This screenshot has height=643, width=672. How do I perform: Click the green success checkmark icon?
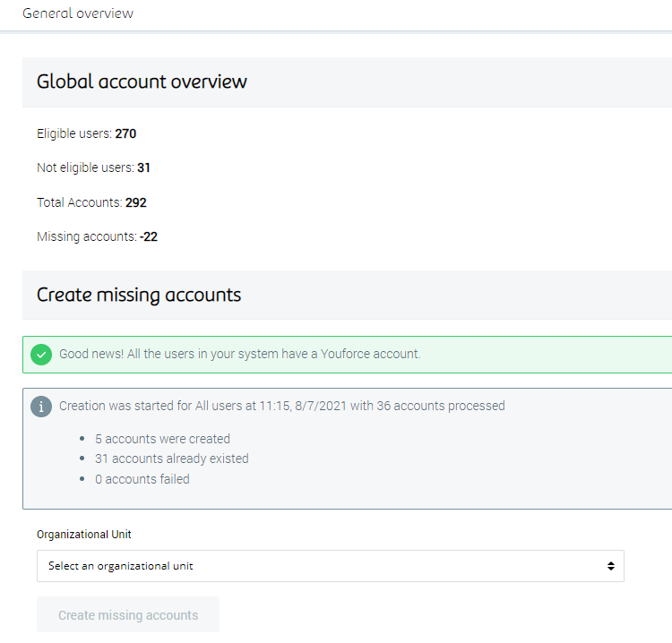[41, 355]
